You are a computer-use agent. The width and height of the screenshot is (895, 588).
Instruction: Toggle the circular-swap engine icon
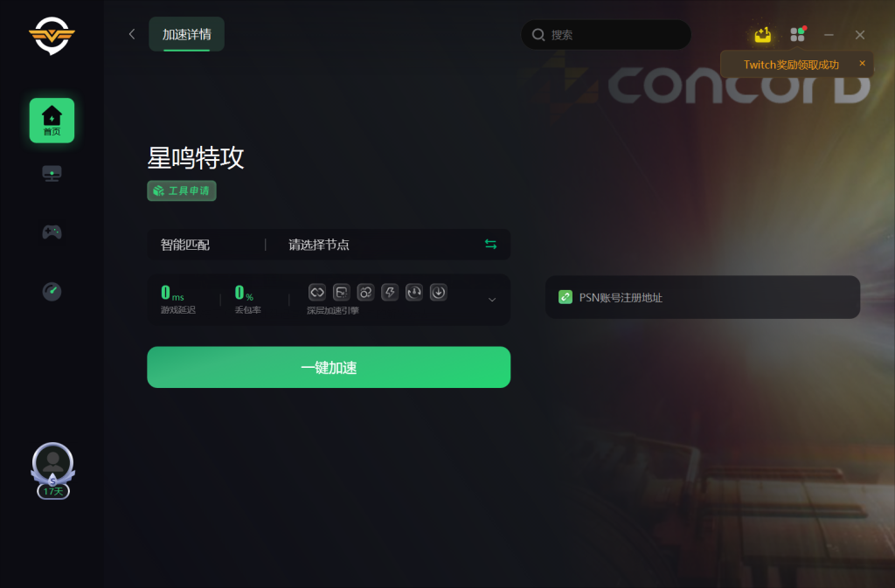coord(366,293)
